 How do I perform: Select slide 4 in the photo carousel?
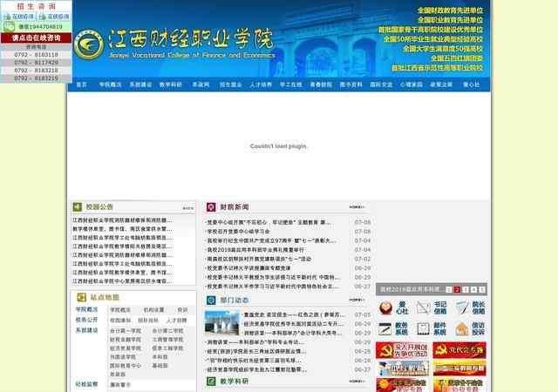(473, 289)
